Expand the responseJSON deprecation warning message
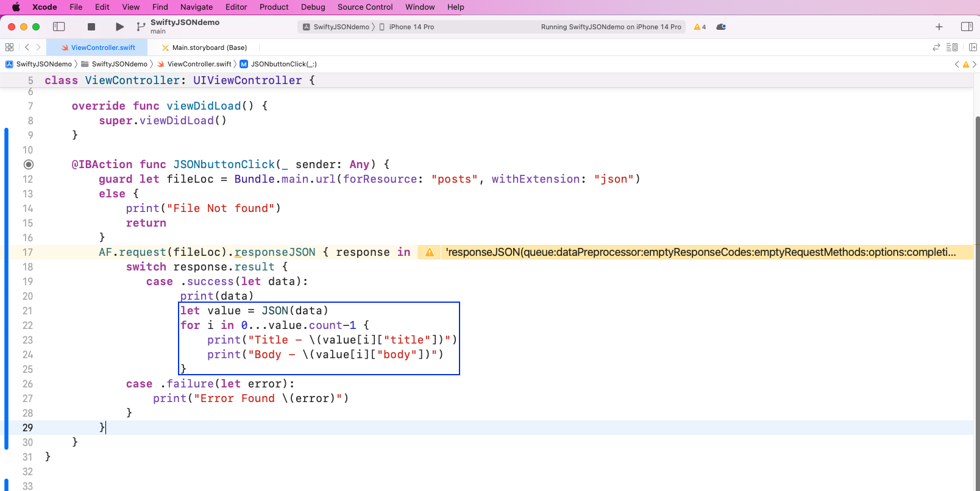 tap(701, 252)
